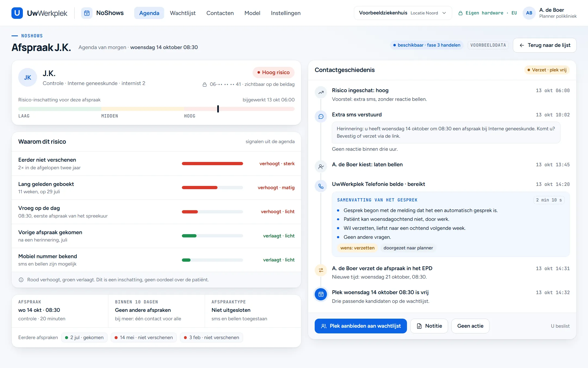Image resolution: width=588 pixels, height=368 pixels.
Task: Open the Agenda tab
Action: tap(149, 13)
